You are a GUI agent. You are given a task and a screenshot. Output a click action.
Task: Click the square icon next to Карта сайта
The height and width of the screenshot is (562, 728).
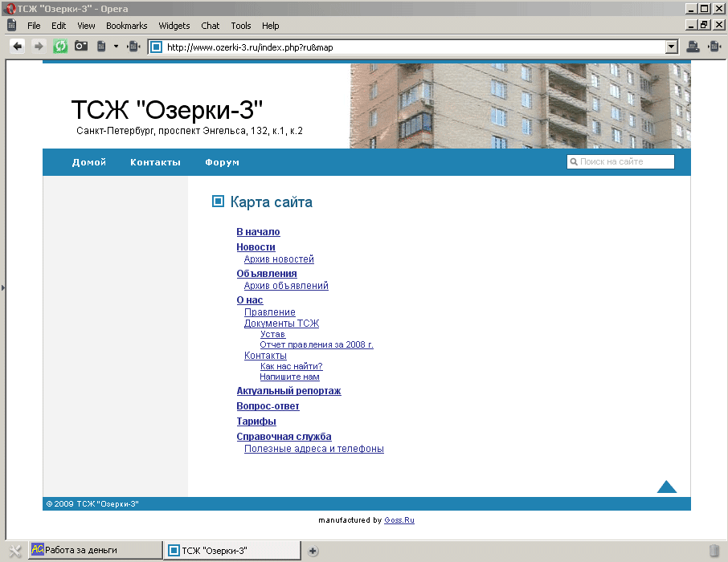coord(218,201)
